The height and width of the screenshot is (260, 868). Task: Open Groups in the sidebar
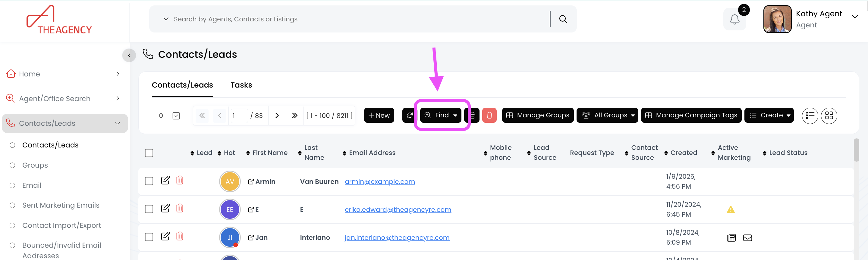tap(35, 165)
